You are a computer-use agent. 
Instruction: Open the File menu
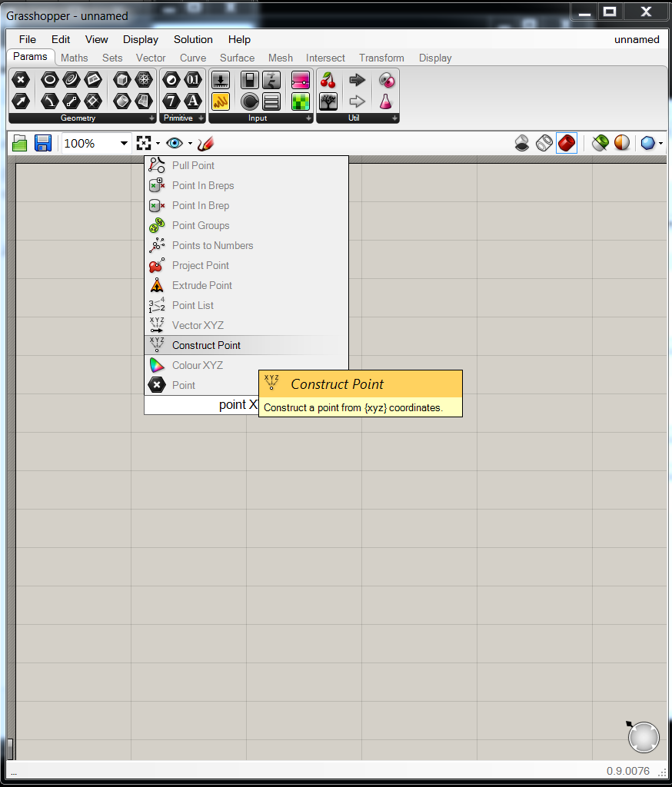(x=28, y=39)
